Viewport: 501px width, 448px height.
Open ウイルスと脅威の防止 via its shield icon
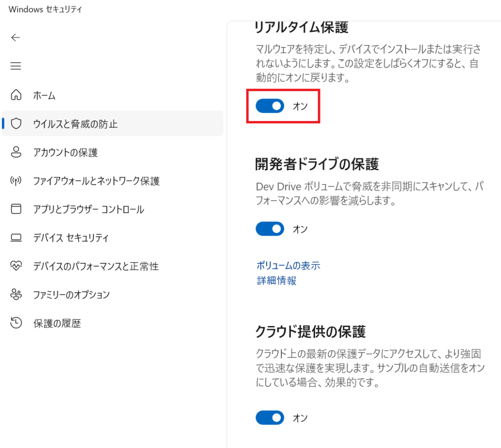(16, 124)
